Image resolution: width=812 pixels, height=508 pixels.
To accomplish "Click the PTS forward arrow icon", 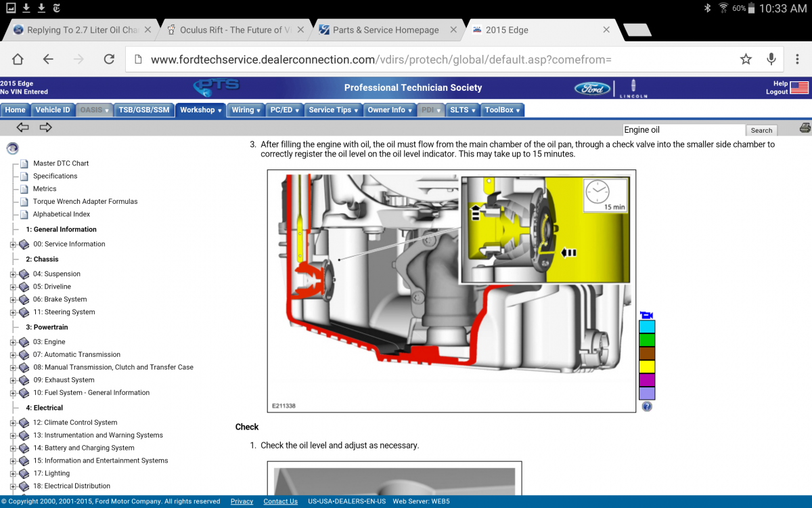I will click(45, 127).
